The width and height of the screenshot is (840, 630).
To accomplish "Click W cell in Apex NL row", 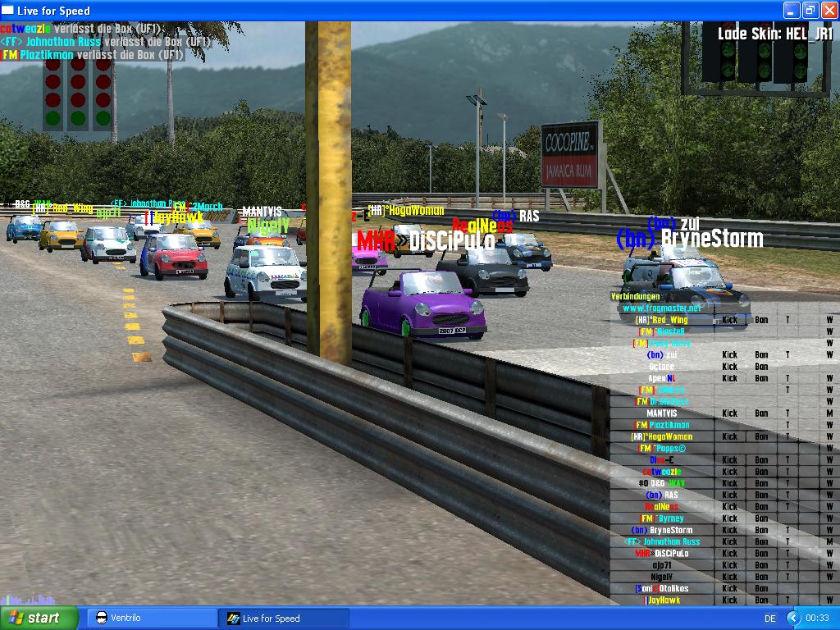I will tap(829, 378).
